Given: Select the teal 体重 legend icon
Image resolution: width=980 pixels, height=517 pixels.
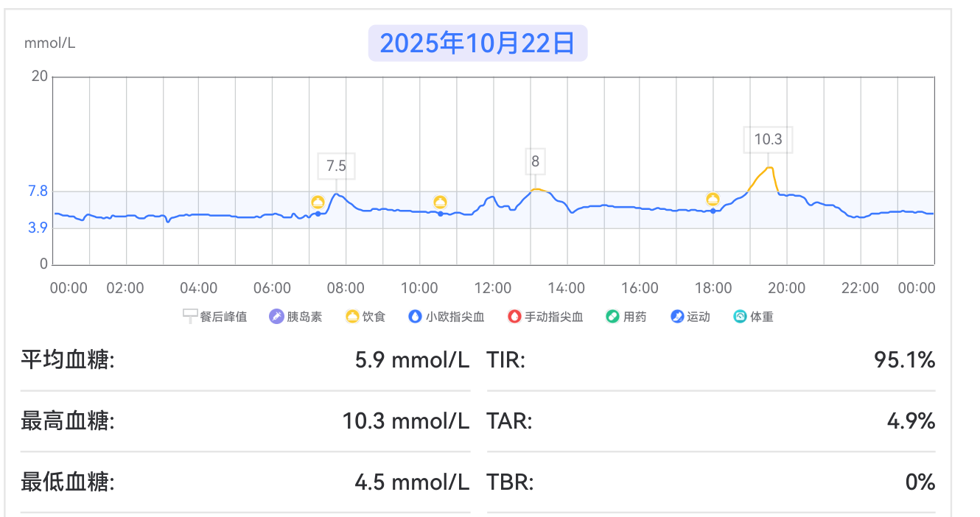Looking at the screenshot, I should coord(740,317).
